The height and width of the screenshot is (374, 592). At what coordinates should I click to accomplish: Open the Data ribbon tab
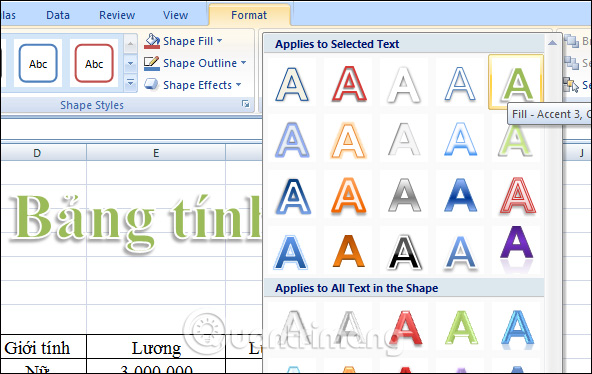point(58,15)
